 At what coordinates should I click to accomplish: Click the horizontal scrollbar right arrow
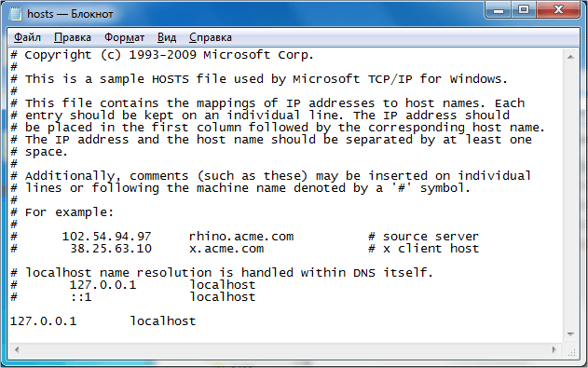554,349
